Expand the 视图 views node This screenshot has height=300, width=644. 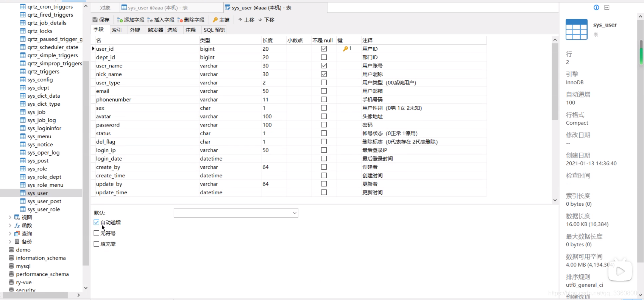click(x=10, y=217)
